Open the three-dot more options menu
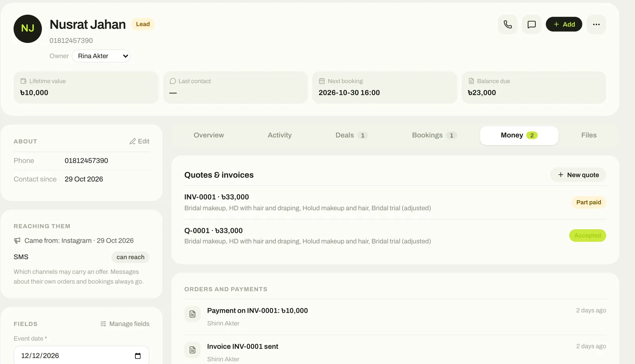The image size is (635, 364). tap(596, 24)
